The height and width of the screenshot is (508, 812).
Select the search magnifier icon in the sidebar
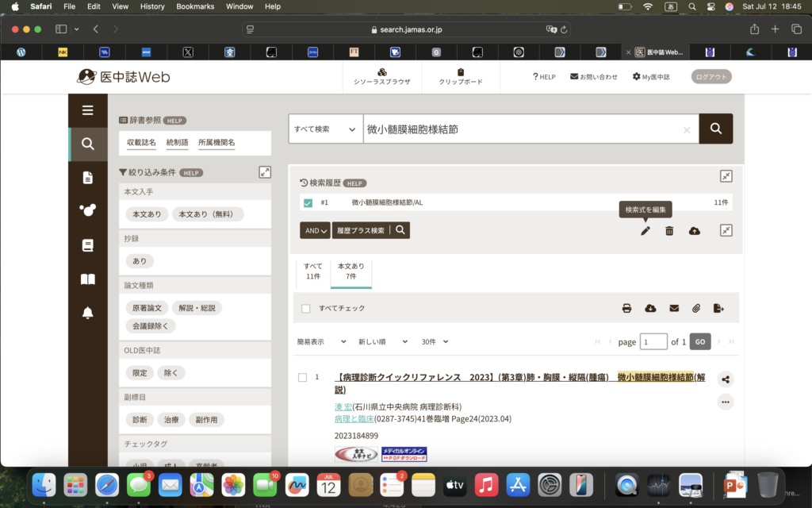[x=87, y=144]
